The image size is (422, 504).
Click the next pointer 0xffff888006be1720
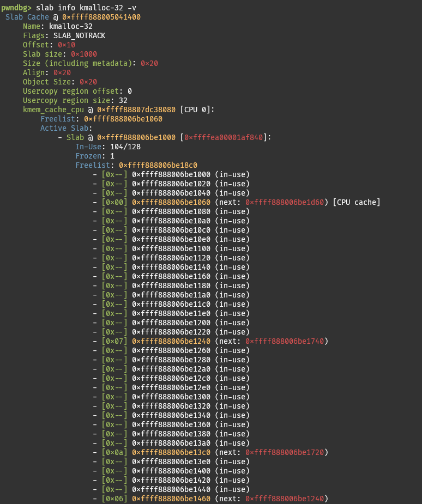click(286, 452)
